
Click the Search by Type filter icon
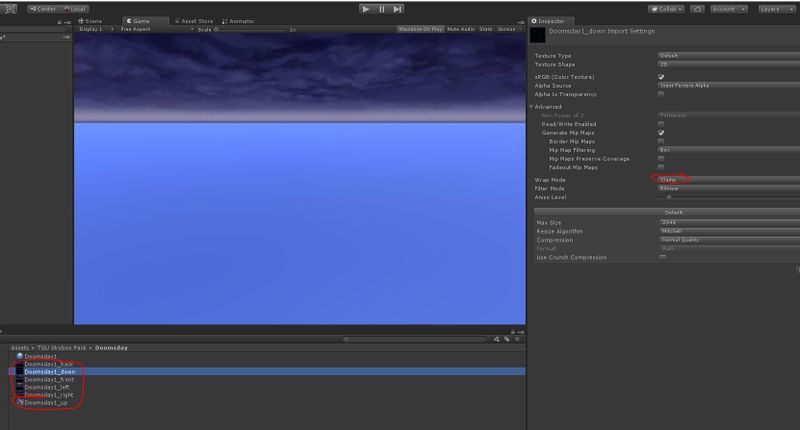pos(496,339)
